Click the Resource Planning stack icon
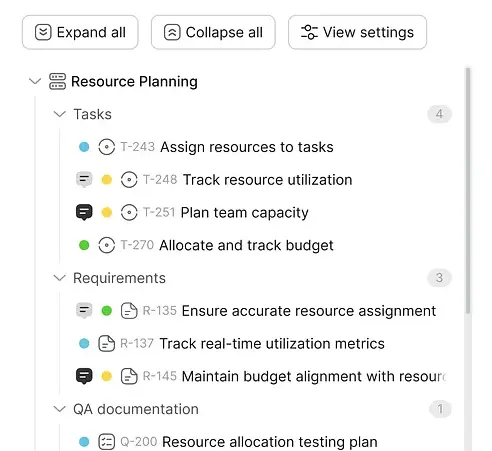Image resolution: width=492 pixels, height=451 pixels. (57, 81)
